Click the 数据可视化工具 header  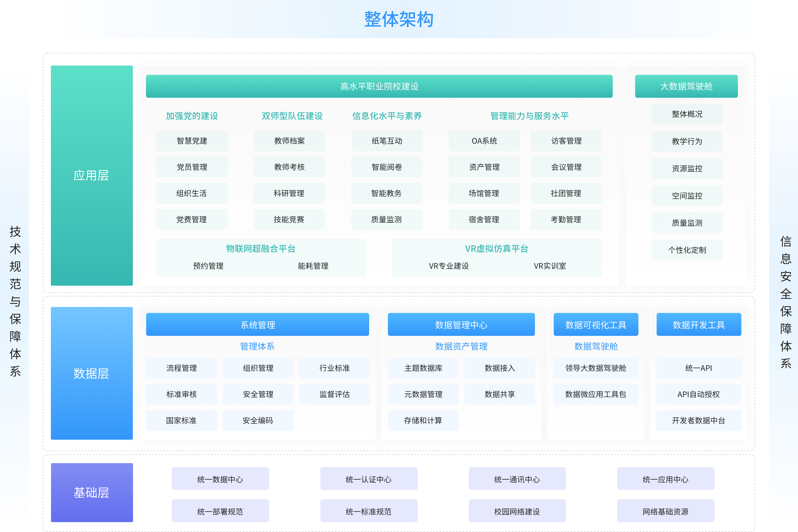click(595, 324)
